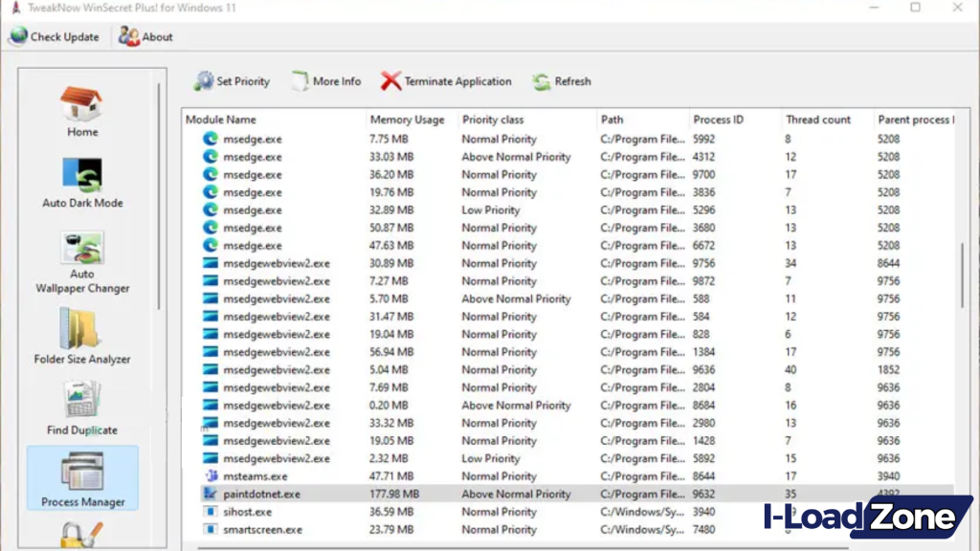The image size is (980, 551).
Task: Select msedgewebview2.exe using 19.05 MB
Action: pos(577,441)
